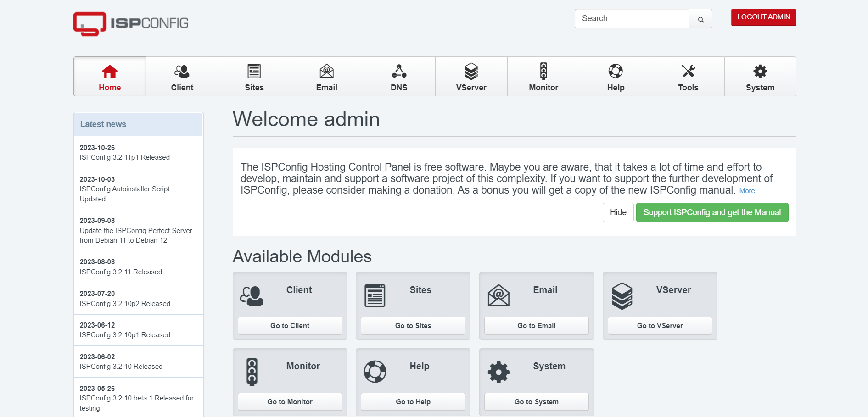Screen dimensions: 868x417
Task: Click the Client module card icon
Action: click(x=252, y=296)
